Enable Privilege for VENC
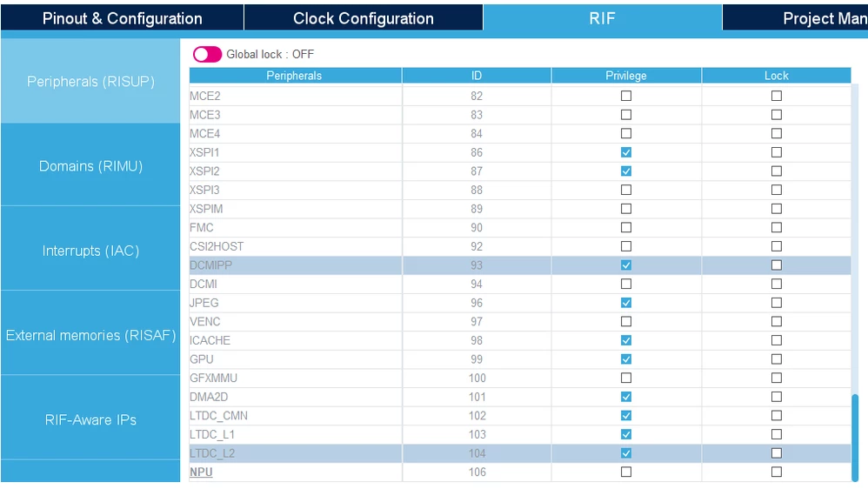 pos(626,322)
